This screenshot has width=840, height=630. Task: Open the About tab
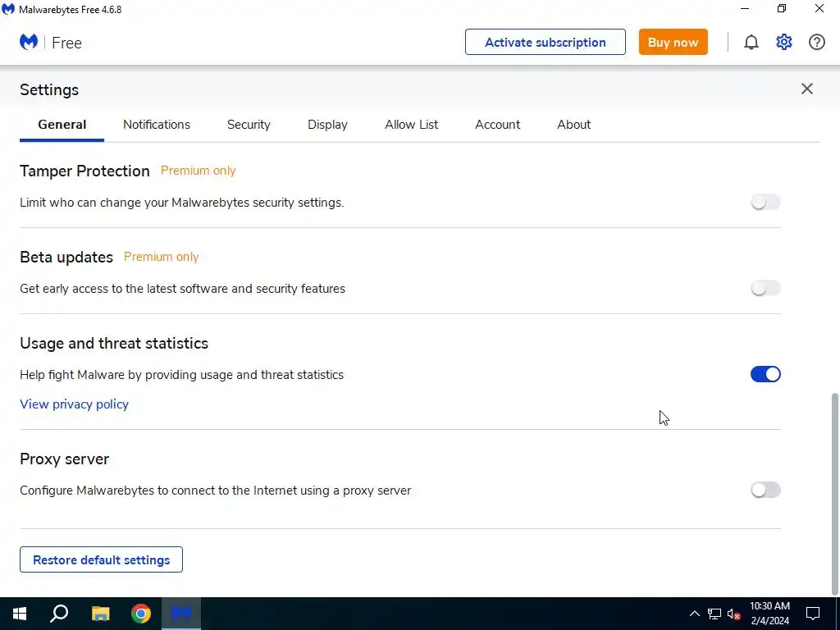[573, 125]
